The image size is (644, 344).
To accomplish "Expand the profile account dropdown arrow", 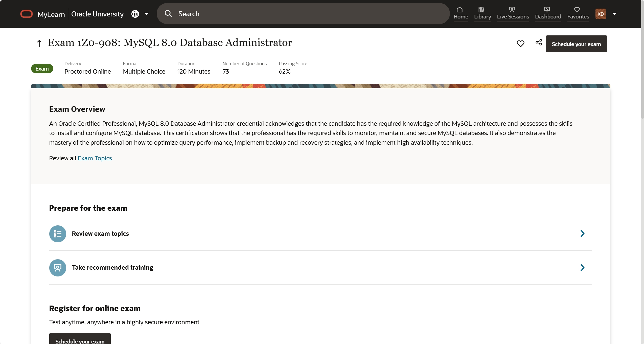I will pyautogui.click(x=614, y=14).
